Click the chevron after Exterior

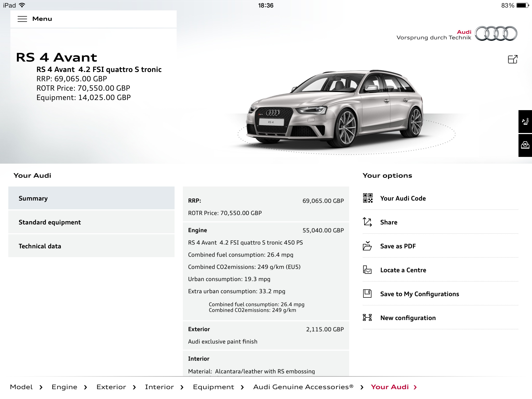coord(134,387)
